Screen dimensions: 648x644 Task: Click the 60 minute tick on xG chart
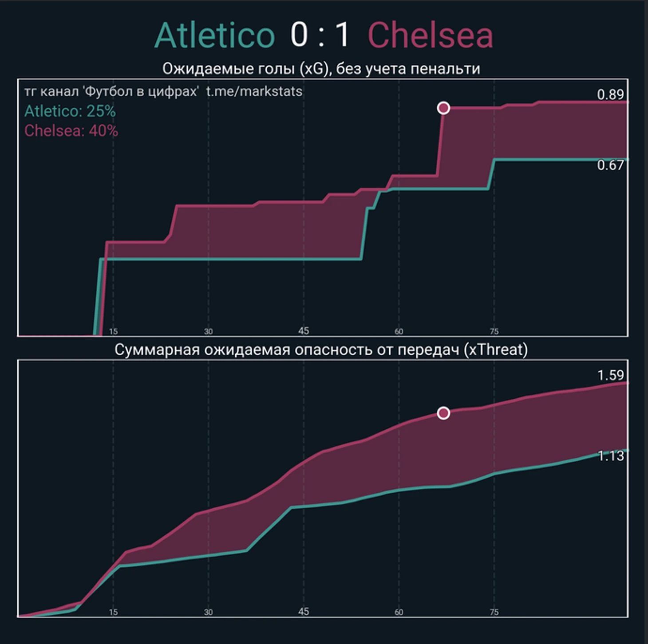(x=399, y=331)
